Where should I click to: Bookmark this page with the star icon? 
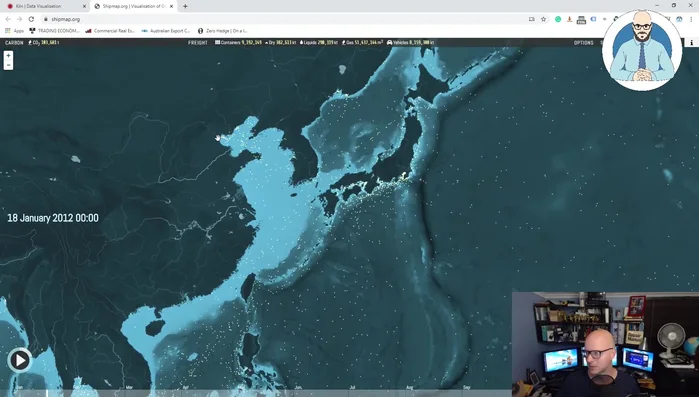pos(543,19)
